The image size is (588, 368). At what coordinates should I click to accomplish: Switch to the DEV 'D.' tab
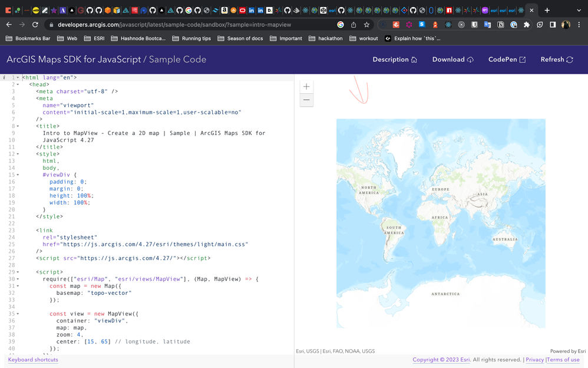pyautogui.click(x=269, y=11)
